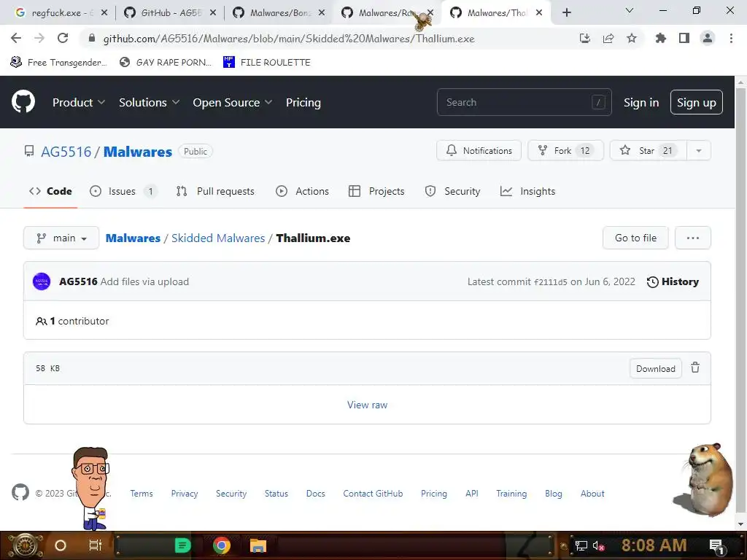
Task: Switch to the Code tab
Action: pos(50,191)
